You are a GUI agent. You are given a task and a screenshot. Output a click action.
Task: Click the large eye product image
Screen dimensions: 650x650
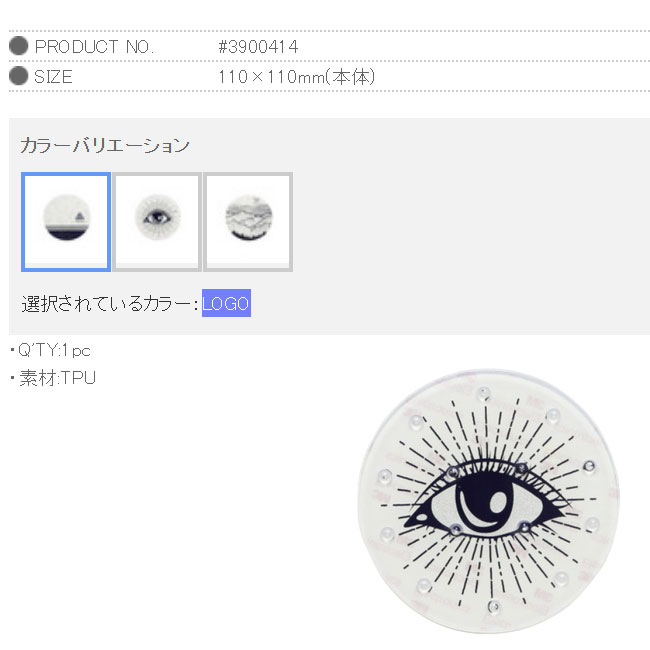(x=488, y=501)
